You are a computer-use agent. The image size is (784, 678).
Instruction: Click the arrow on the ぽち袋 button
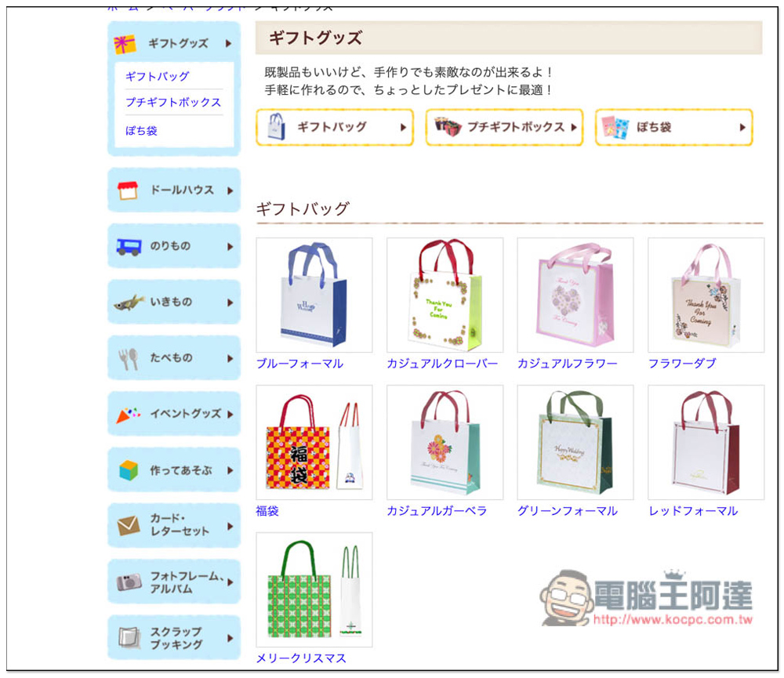(742, 128)
